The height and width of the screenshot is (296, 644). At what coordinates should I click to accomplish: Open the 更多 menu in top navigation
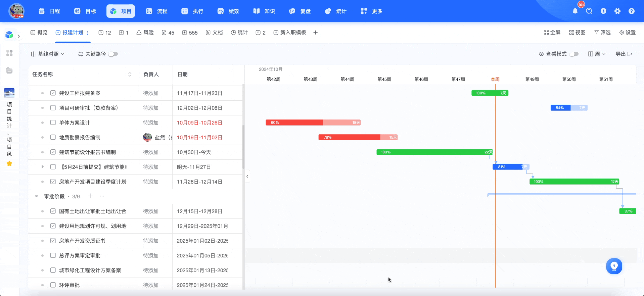(371, 11)
